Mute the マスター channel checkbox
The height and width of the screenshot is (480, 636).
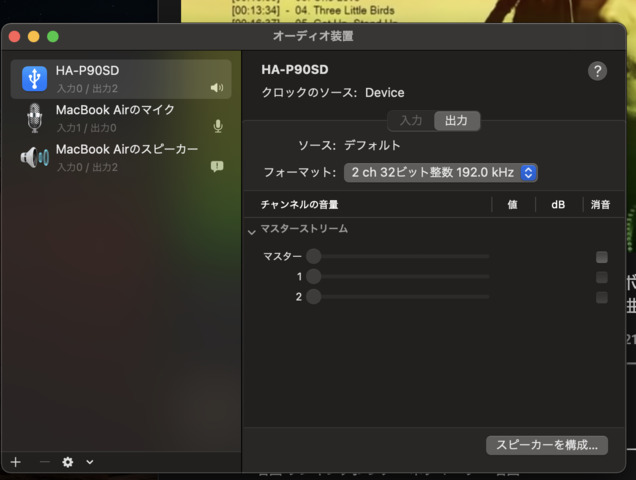pyautogui.click(x=602, y=257)
